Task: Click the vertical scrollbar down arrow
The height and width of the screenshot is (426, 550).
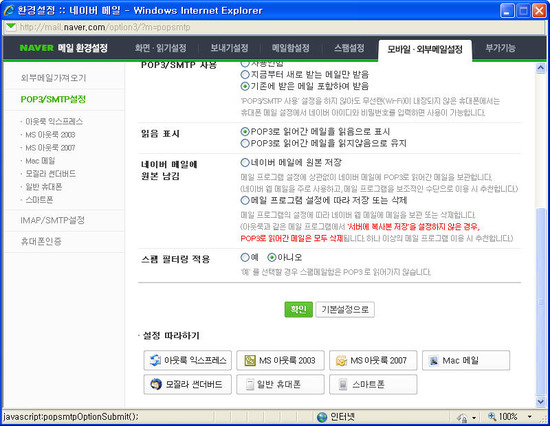Action: click(x=541, y=401)
